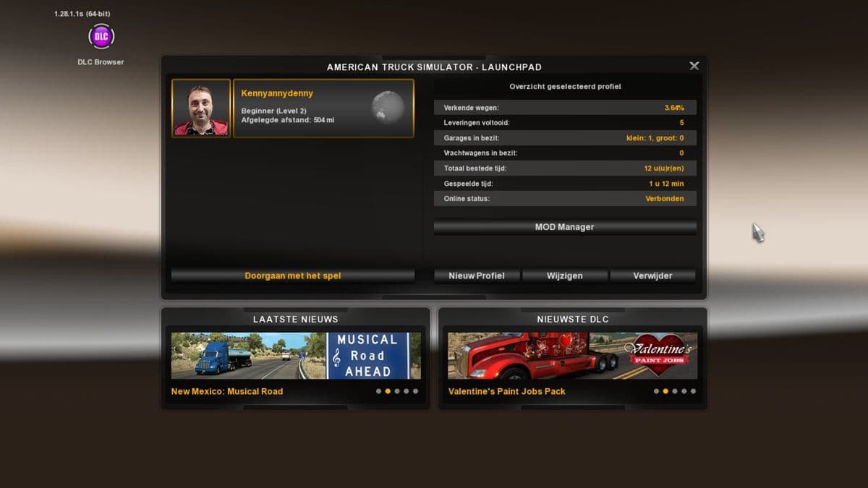Viewport: 868px width, 488px height.
Task: Open the New Mexico: Musical Road link
Action: (x=227, y=391)
